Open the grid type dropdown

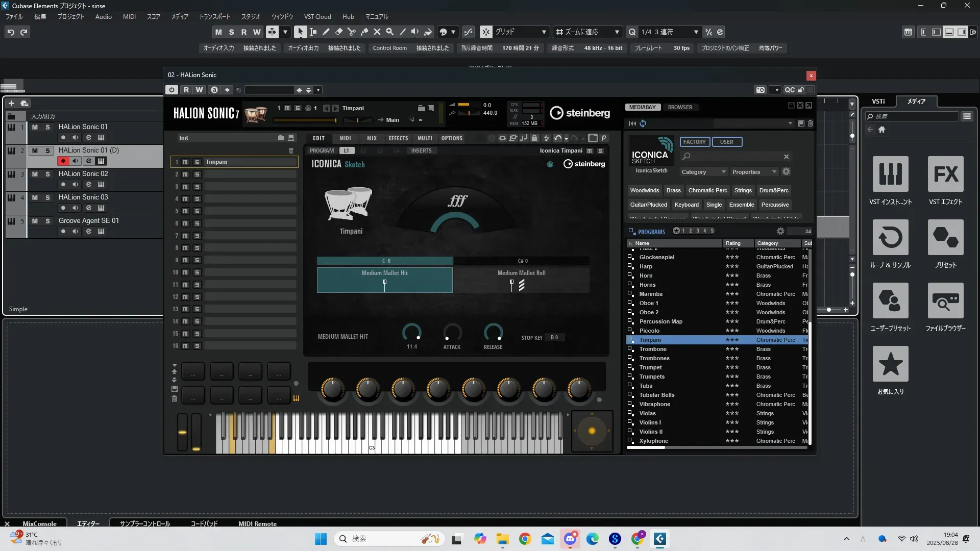pos(521,32)
